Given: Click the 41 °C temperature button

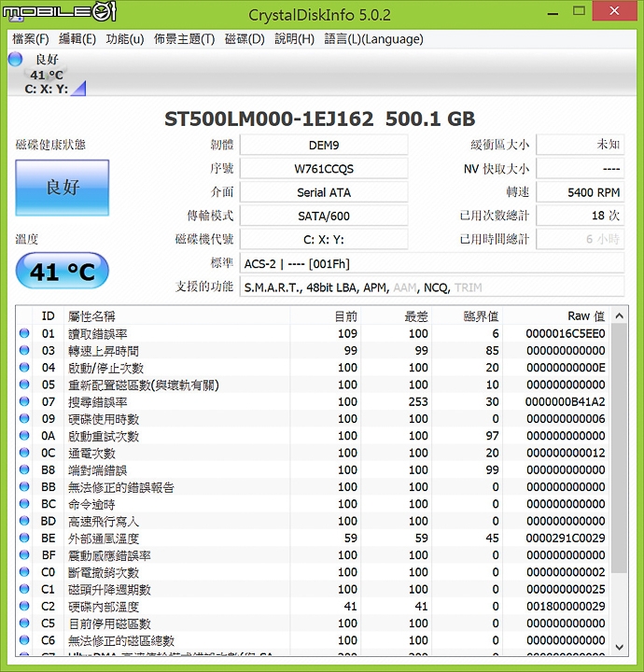Looking at the screenshot, I should 63,271.
